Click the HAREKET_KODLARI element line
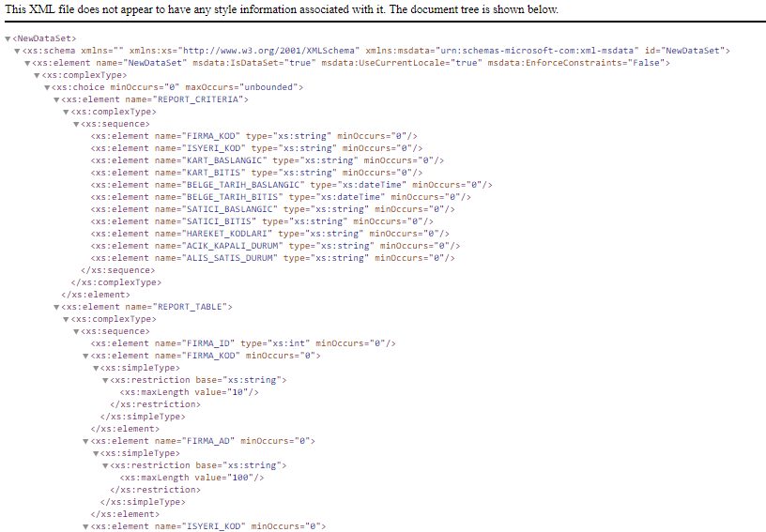The width and height of the screenshot is (766, 532). click(269, 234)
